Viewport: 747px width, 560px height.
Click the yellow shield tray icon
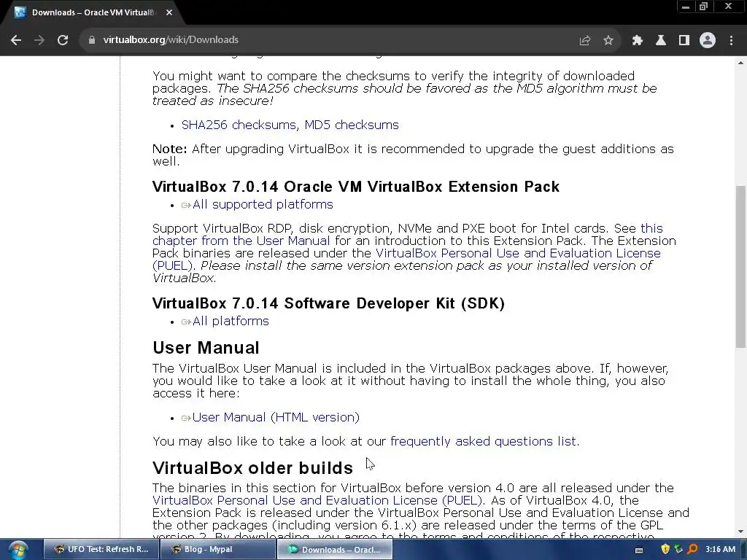[x=665, y=549]
